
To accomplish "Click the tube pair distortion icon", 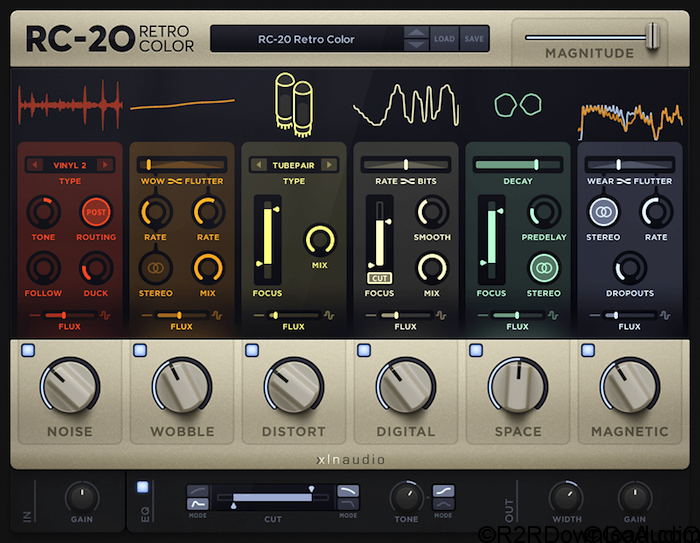I will coord(294,104).
